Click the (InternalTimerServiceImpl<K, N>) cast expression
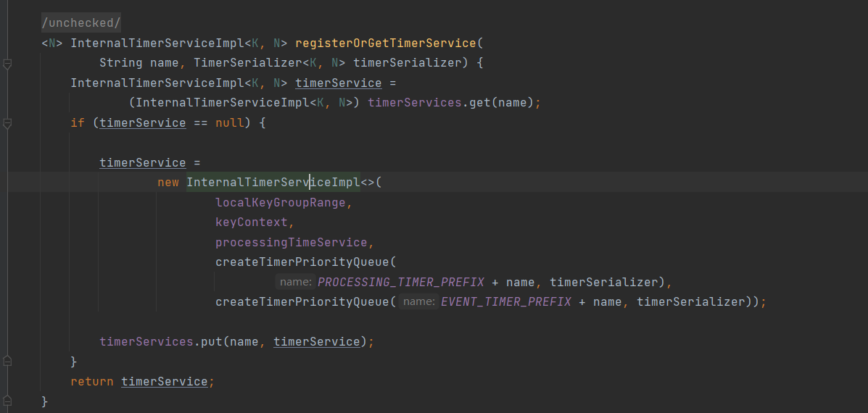The image size is (868, 413). coord(244,103)
